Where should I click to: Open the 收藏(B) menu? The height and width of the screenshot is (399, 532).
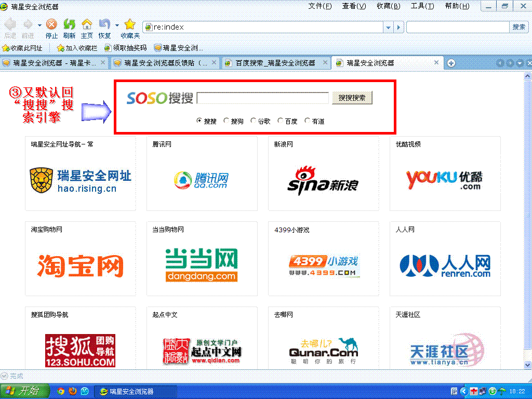point(389,6)
